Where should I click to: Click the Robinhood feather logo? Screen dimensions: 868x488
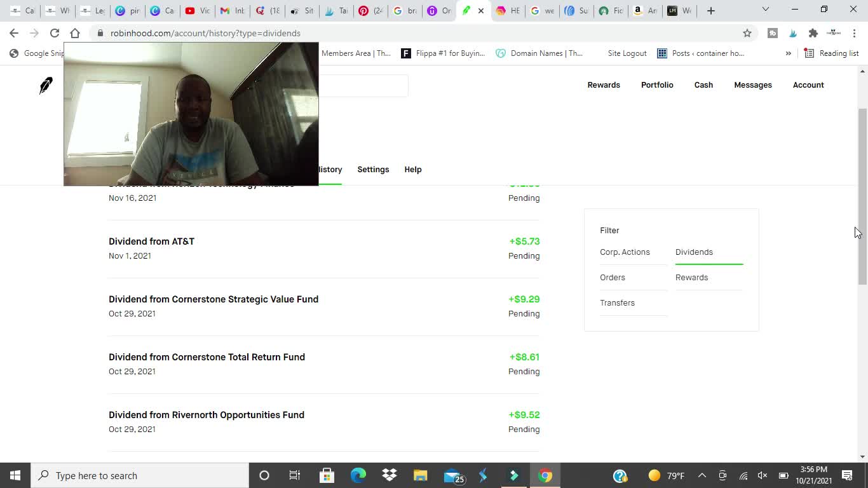pyautogui.click(x=46, y=85)
